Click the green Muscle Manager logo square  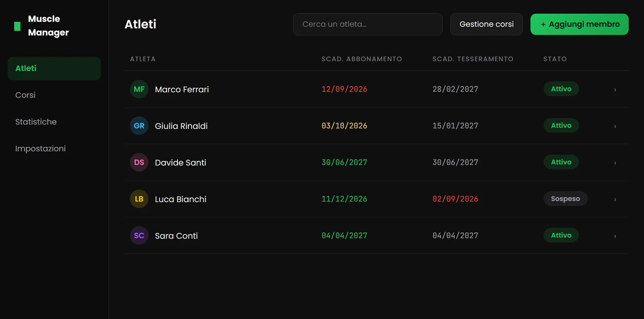17,26
